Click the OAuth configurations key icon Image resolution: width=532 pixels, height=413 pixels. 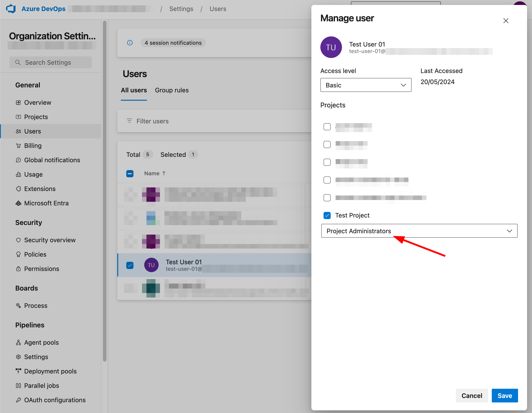pos(18,400)
